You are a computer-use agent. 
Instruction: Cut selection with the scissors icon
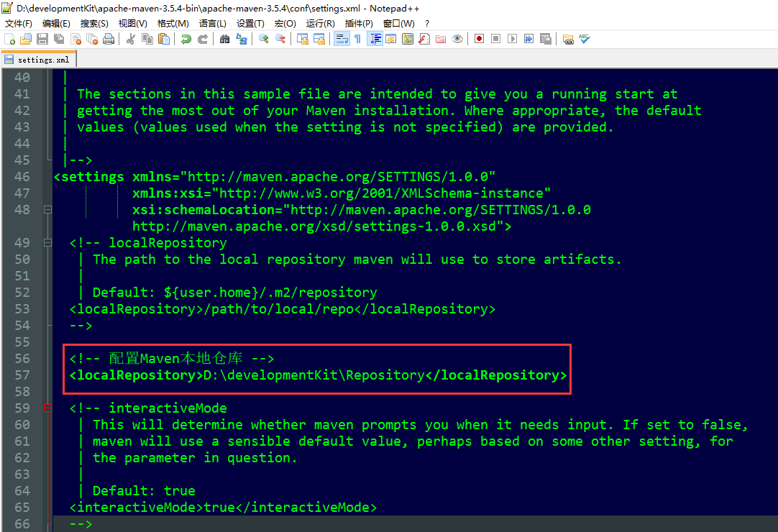coord(131,40)
